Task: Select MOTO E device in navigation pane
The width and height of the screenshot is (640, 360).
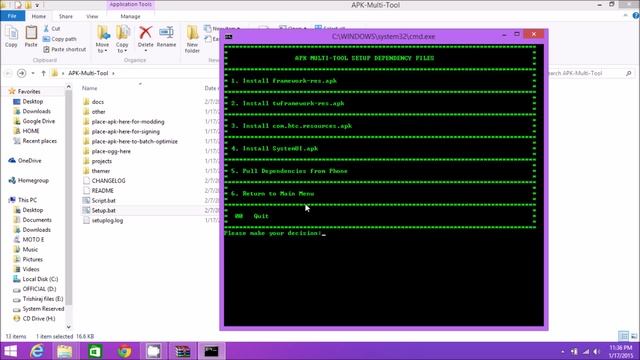Action: 33,240
